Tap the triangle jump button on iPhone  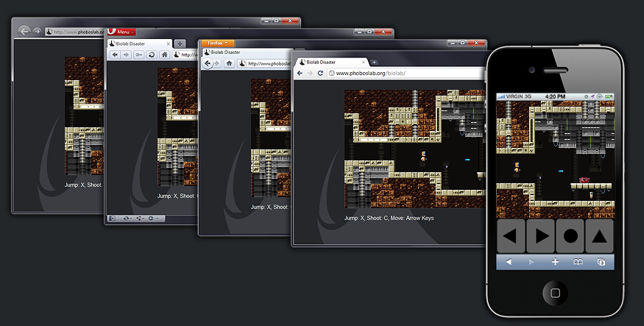point(599,236)
